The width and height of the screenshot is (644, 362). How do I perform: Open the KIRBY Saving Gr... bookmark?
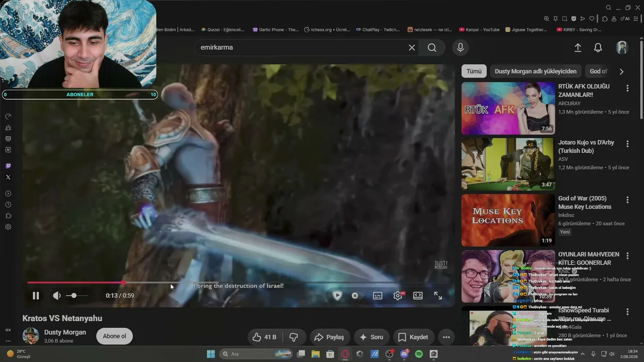pyautogui.click(x=579, y=30)
